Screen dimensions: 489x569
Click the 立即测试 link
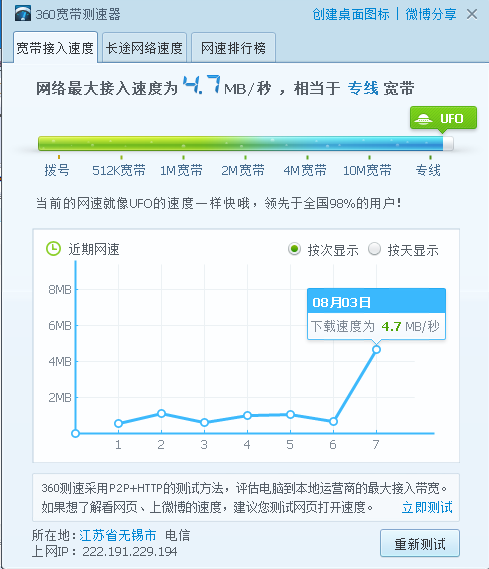tap(427, 507)
